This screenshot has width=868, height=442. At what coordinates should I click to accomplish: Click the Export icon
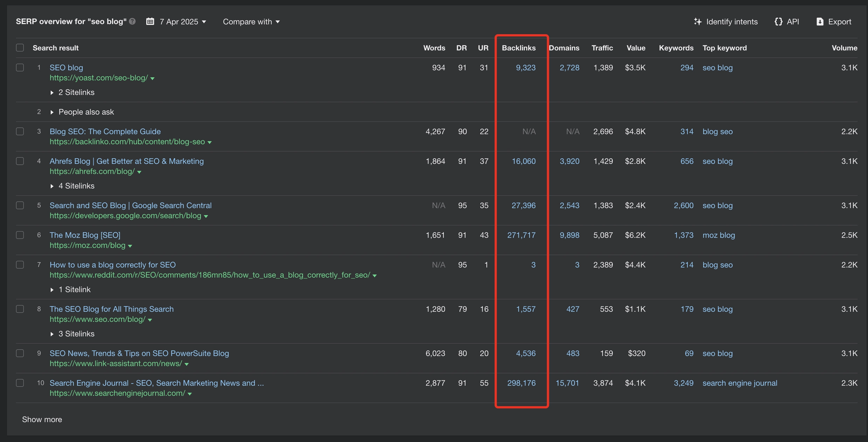pos(820,21)
